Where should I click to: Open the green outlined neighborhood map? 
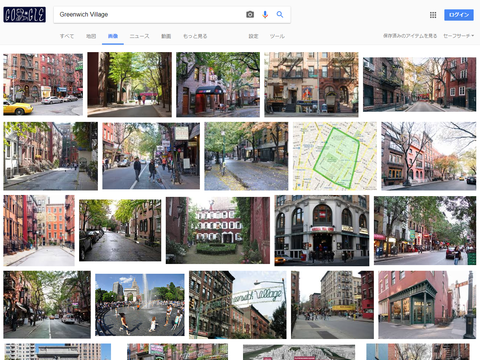[335, 156]
